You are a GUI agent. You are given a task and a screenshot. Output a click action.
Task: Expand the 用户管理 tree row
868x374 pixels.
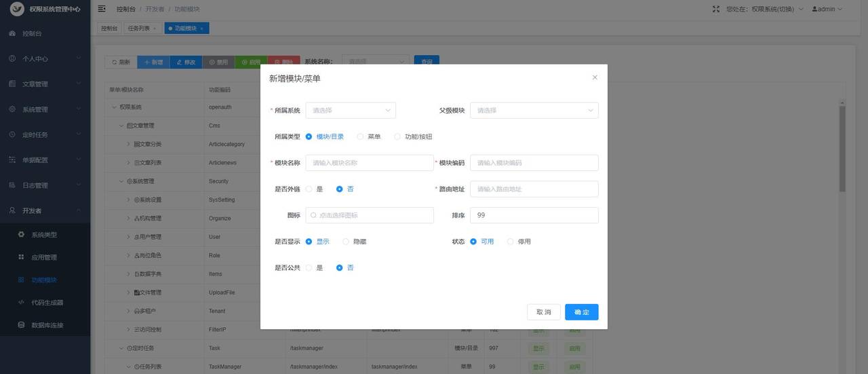click(x=129, y=237)
